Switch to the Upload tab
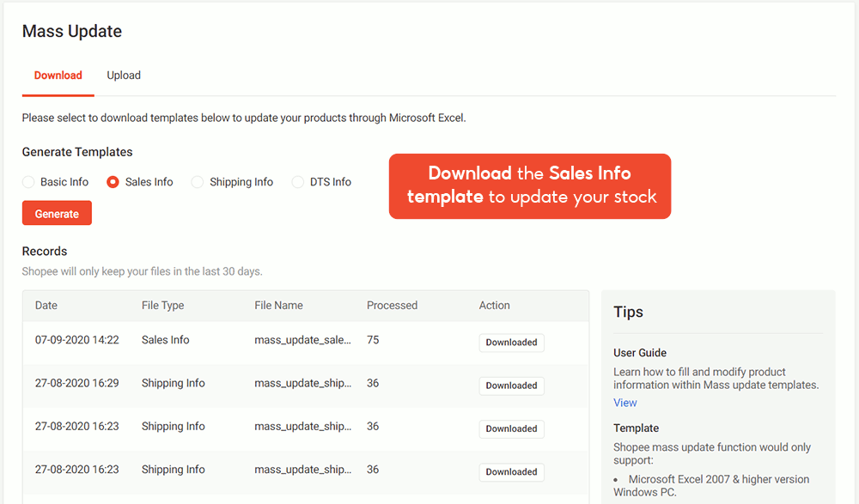The height and width of the screenshot is (504, 859). (x=124, y=75)
